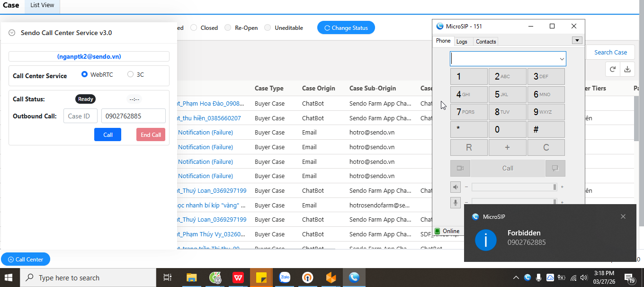The image size is (644, 287).
Task: Sort by the Case Origin column header
Action: 318,88
